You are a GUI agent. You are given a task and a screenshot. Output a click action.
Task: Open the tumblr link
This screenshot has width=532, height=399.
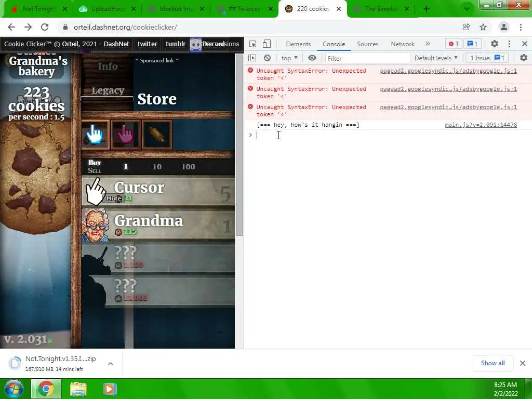click(x=176, y=44)
